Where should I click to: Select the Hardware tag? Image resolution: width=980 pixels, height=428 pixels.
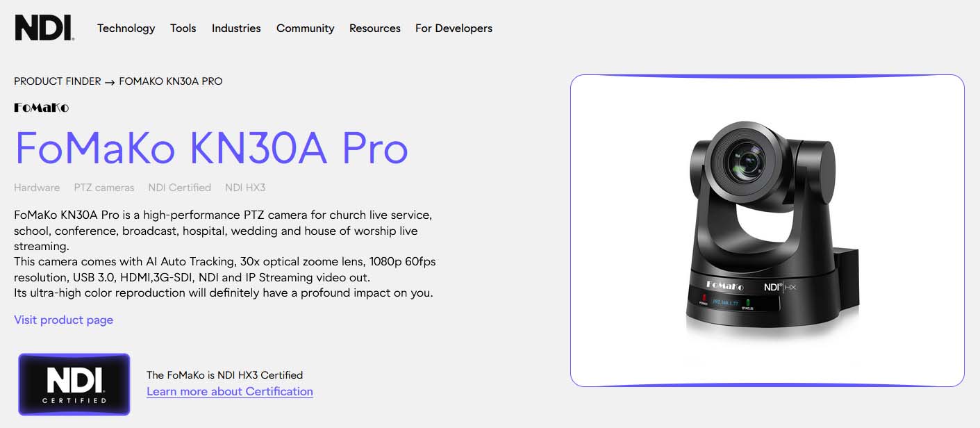click(37, 188)
